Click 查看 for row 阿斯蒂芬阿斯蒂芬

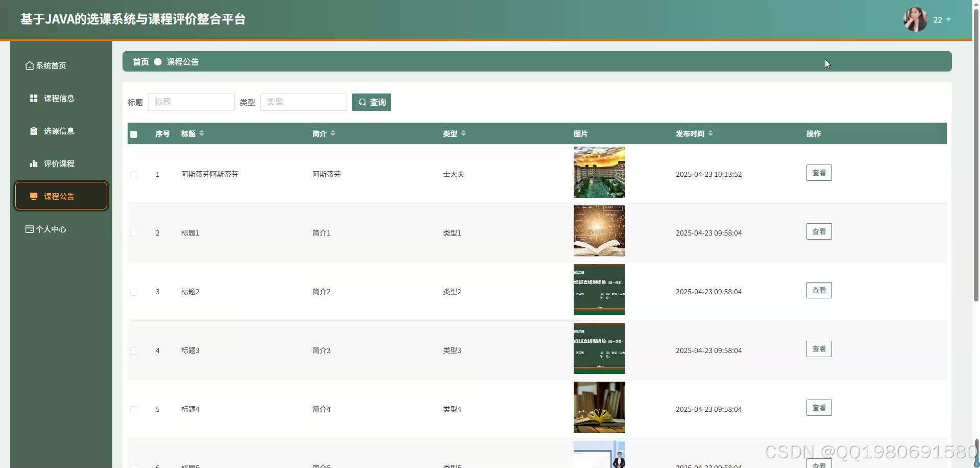[x=819, y=173]
